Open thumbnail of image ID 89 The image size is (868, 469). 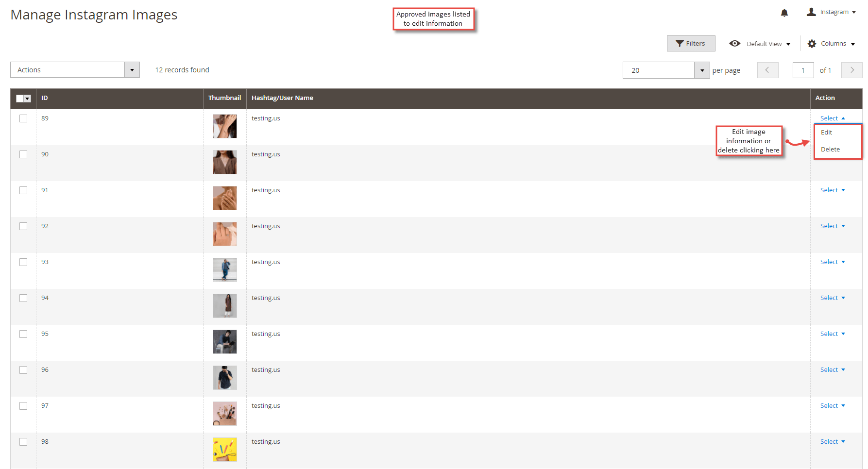pyautogui.click(x=225, y=126)
